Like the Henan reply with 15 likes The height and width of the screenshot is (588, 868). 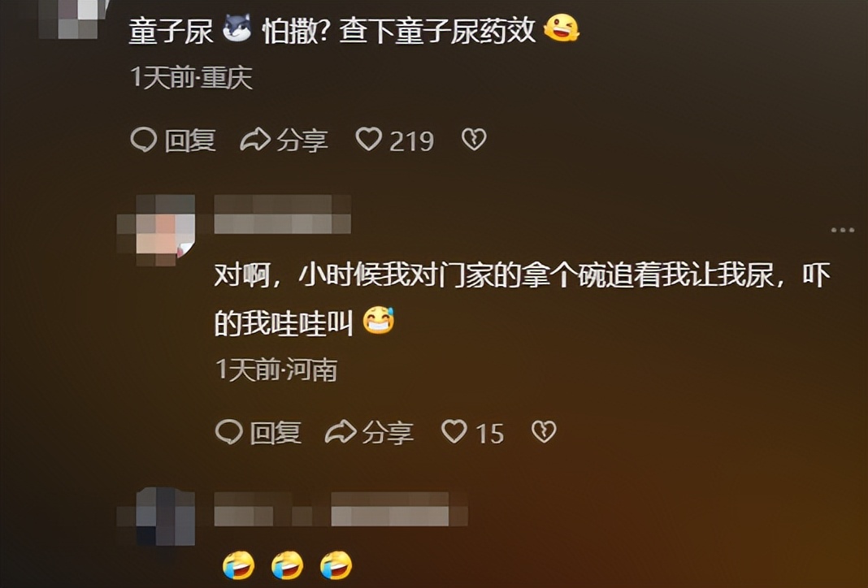(x=454, y=431)
